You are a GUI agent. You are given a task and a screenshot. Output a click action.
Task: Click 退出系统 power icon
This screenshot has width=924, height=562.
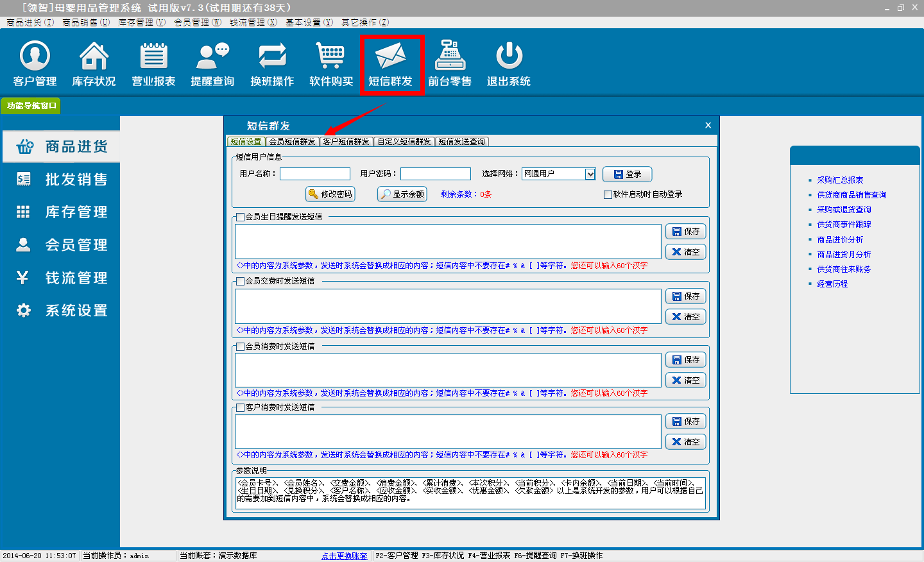509,56
